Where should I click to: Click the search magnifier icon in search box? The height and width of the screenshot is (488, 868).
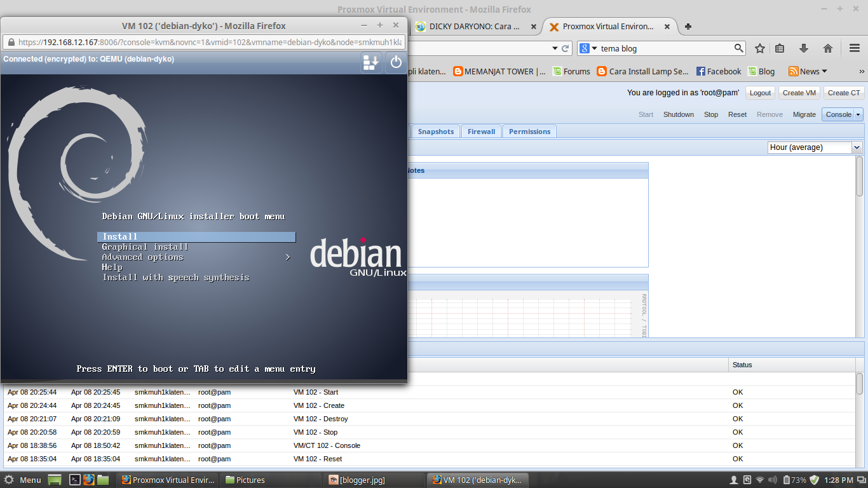739,48
